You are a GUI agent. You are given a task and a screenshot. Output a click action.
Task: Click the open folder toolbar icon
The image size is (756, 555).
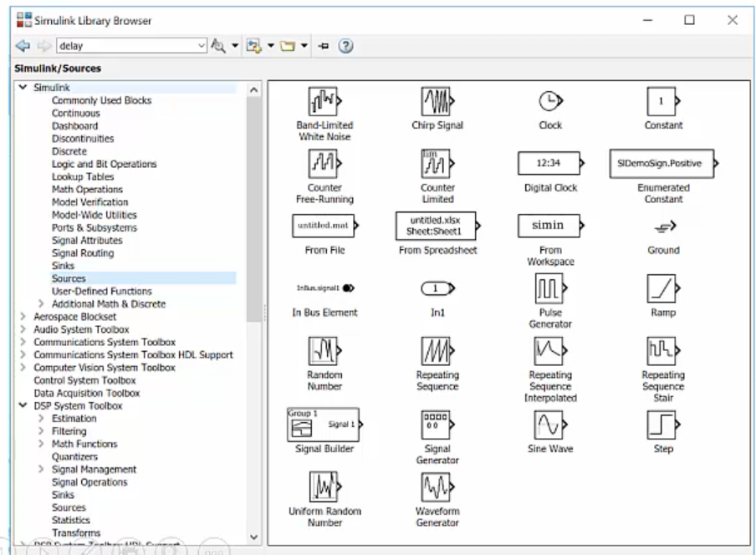click(x=288, y=46)
